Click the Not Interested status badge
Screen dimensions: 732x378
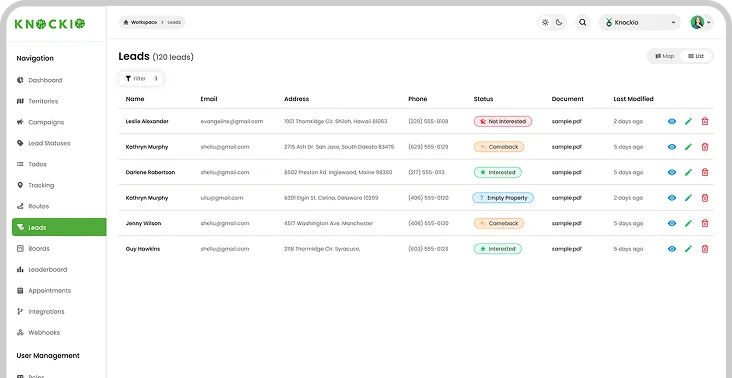click(x=503, y=121)
